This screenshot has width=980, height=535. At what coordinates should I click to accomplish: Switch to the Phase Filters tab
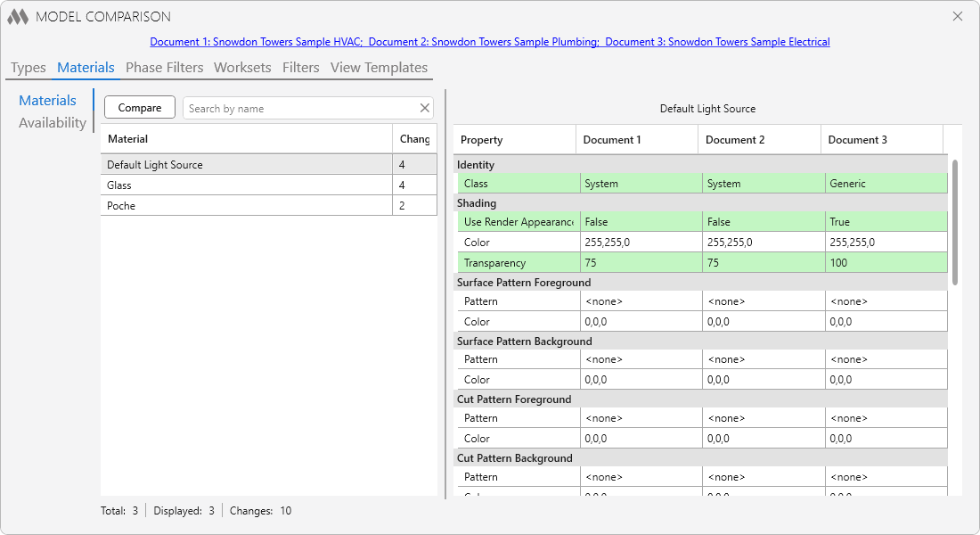[x=165, y=68]
